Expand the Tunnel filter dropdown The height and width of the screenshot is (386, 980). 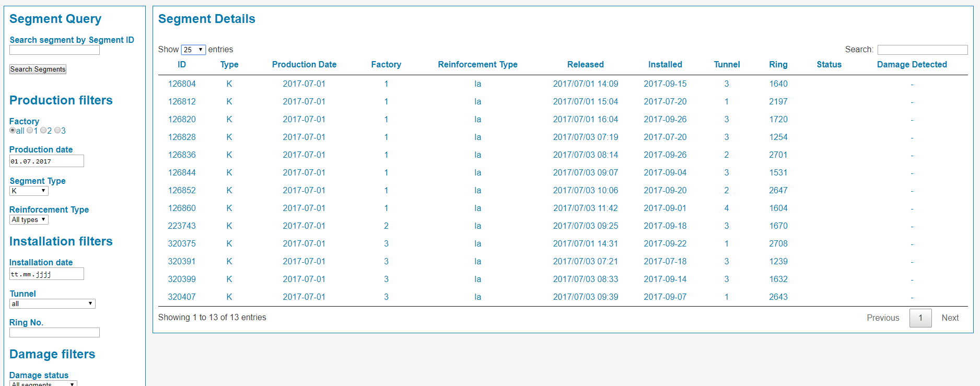52,304
